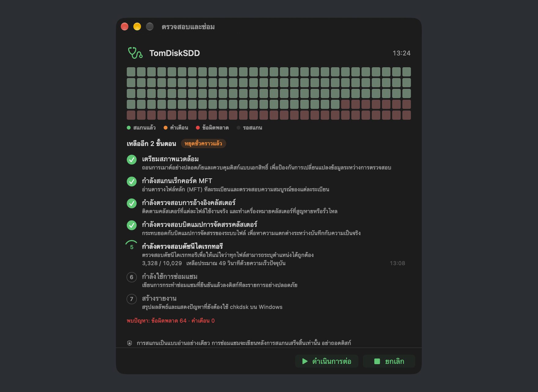Click the เหลืออีก 2 ขั้นตอน heading
538x392 pixels.
coord(151,144)
